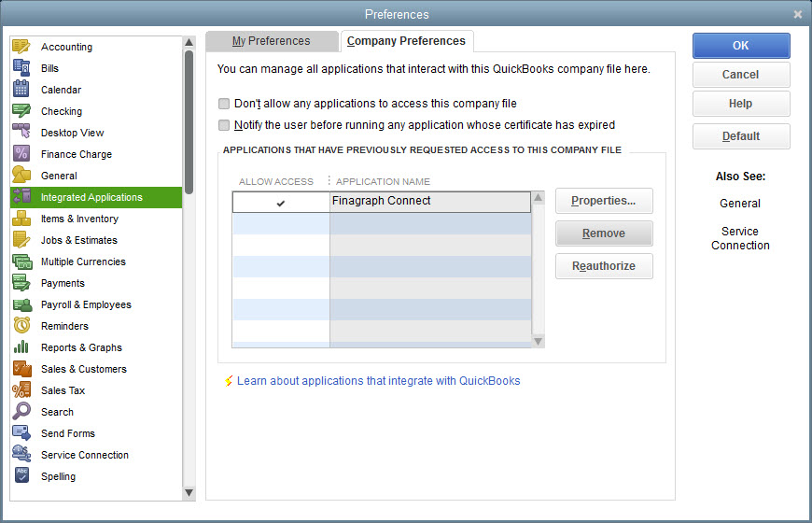Click the Accounting category icon
Viewport: 812px width, 523px height.
pos(21,47)
